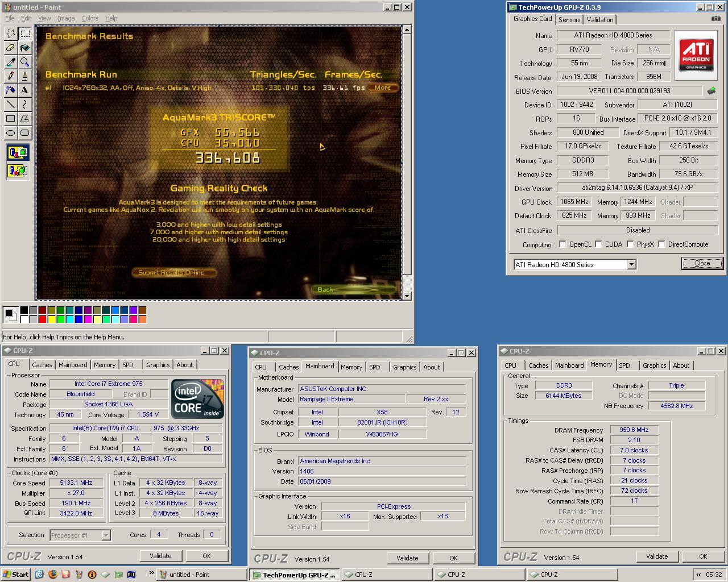Open the Graphics tab in the Memory CPU-Z window

coord(655,365)
